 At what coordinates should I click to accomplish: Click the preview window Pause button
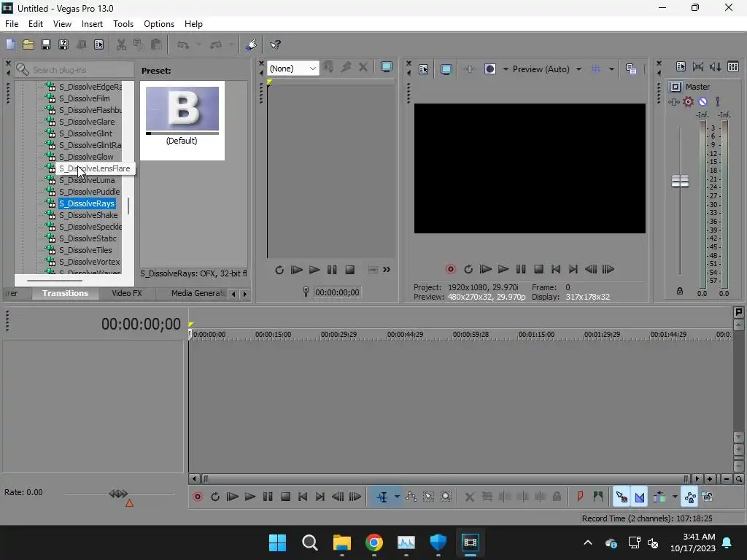[521, 270]
